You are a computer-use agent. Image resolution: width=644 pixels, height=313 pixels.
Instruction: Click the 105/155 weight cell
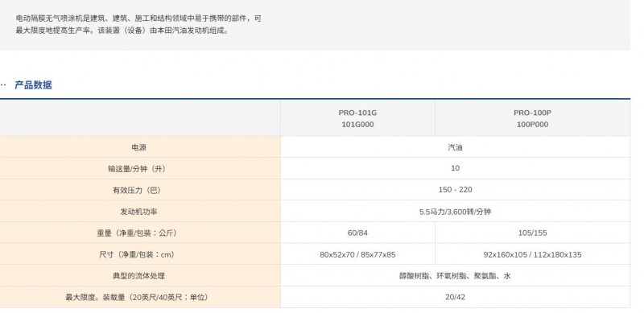tap(532, 233)
